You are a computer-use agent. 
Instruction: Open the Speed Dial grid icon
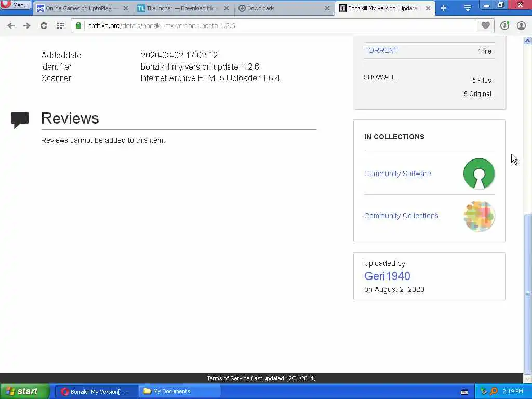pos(60,26)
